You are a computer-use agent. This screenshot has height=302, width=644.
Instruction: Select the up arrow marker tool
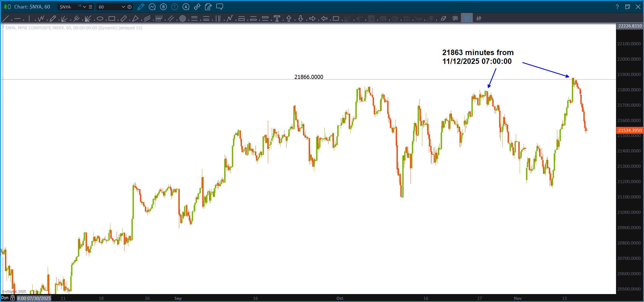289,19
